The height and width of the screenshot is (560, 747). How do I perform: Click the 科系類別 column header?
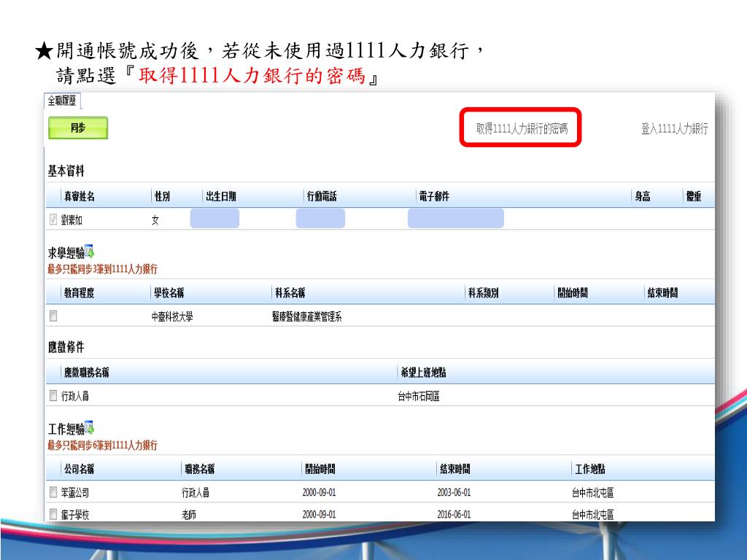tap(484, 293)
